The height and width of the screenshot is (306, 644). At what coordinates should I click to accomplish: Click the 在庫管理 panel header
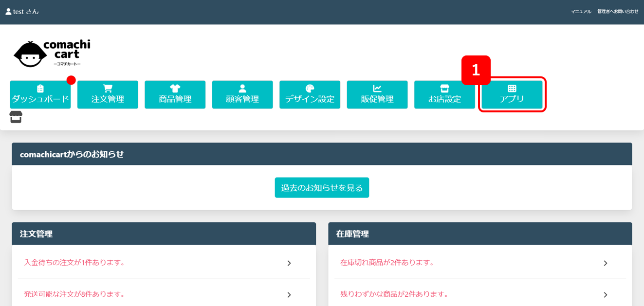480,234
